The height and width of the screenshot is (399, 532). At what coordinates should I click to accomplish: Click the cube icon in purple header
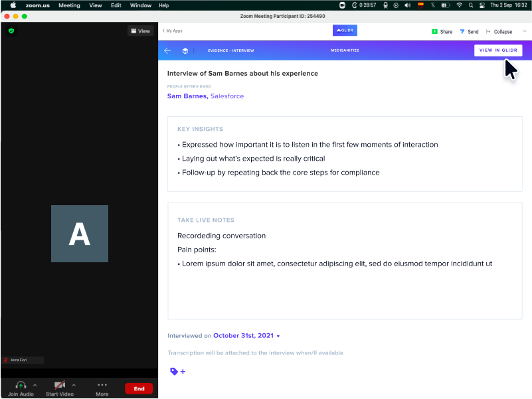tap(185, 51)
